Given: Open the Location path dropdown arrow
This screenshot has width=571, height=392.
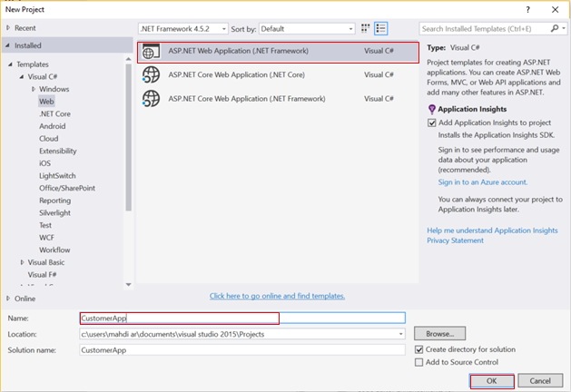Looking at the screenshot, I should pos(400,334).
